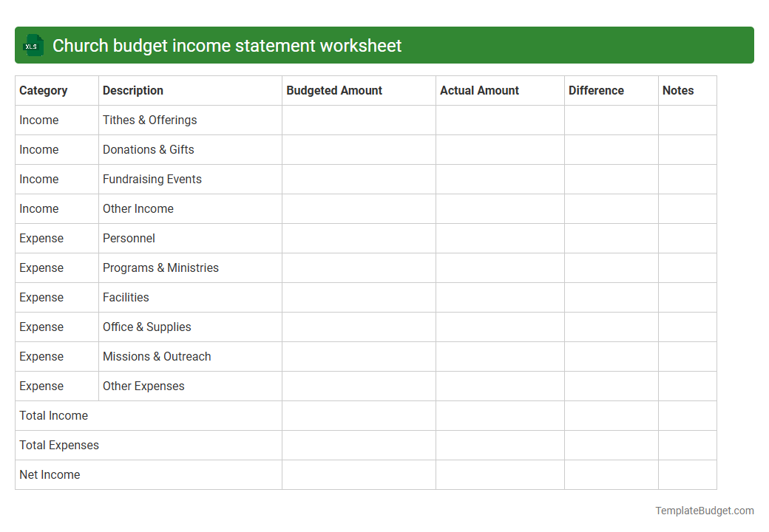Select the Total Income row label
The width and height of the screenshot is (769, 532).
[x=53, y=415]
